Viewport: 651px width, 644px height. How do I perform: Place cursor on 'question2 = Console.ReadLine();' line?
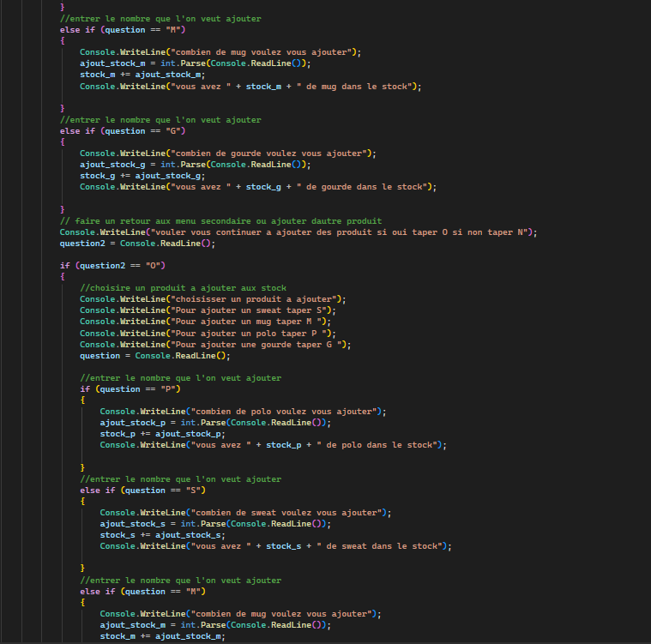(x=137, y=243)
